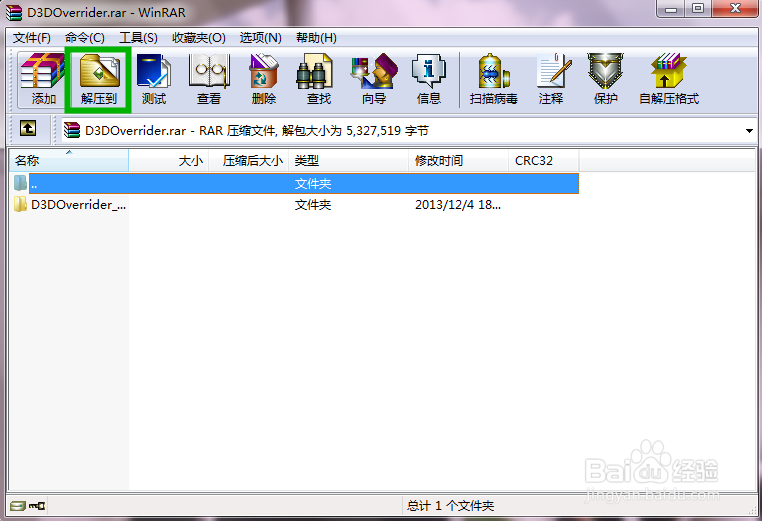Sort by Size (大小) column header
This screenshot has width=762, height=521.
tap(169, 160)
